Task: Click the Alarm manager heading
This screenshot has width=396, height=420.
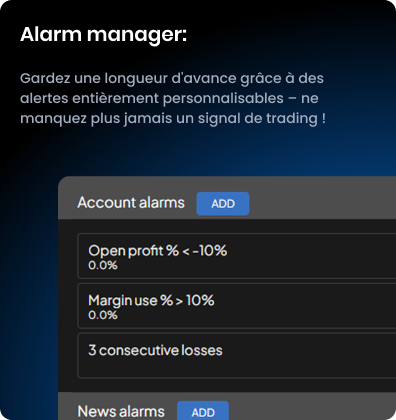Action: [x=103, y=35]
